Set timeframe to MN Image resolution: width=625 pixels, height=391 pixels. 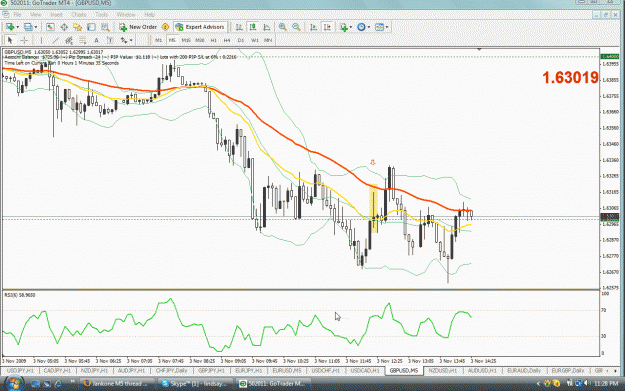[x=268, y=40]
